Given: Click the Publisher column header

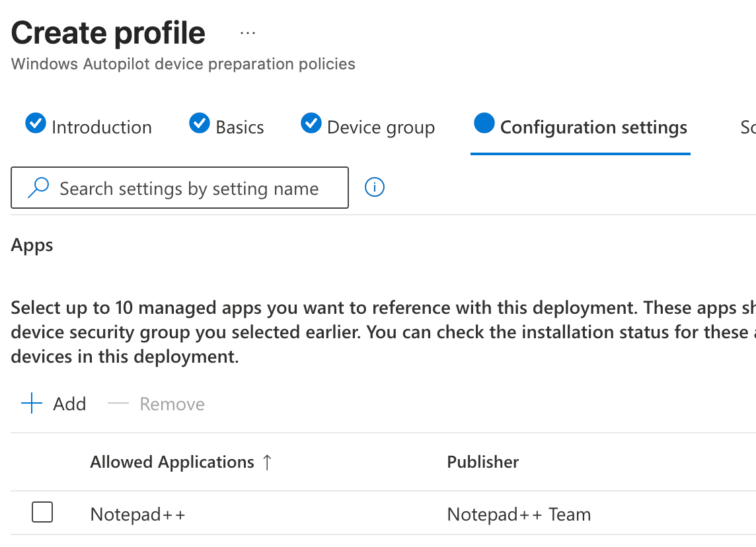Looking at the screenshot, I should [x=483, y=462].
